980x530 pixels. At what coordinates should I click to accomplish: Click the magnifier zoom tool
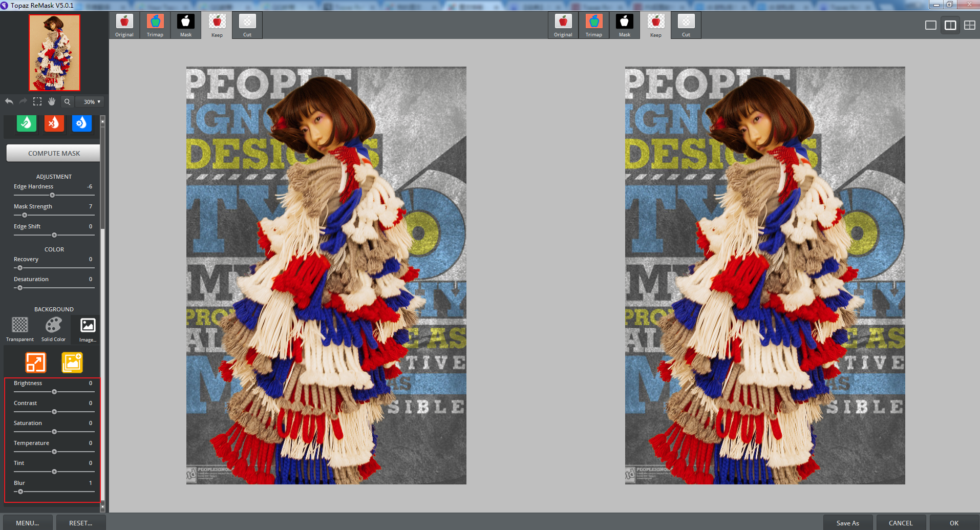[67, 102]
